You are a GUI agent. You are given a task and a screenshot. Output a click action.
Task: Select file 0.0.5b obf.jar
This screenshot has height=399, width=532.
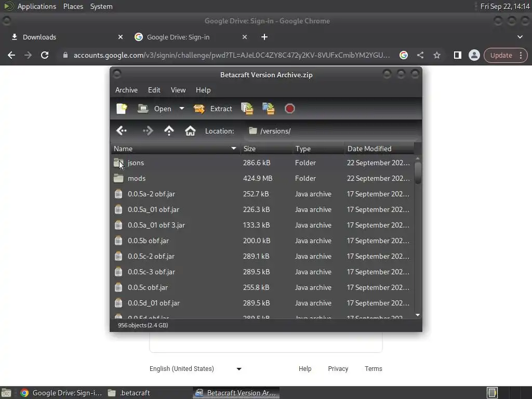(262, 241)
